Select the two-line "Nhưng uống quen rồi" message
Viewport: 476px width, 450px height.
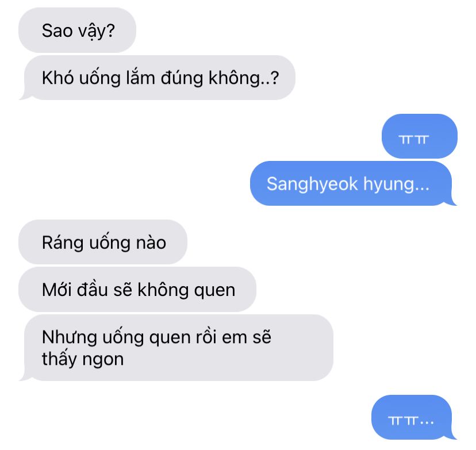pyautogui.click(x=176, y=348)
